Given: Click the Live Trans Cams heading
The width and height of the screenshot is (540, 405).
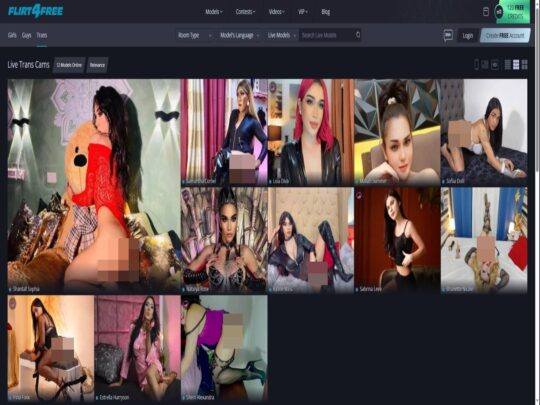Looking at the screenshot, I should click(29, 65).
